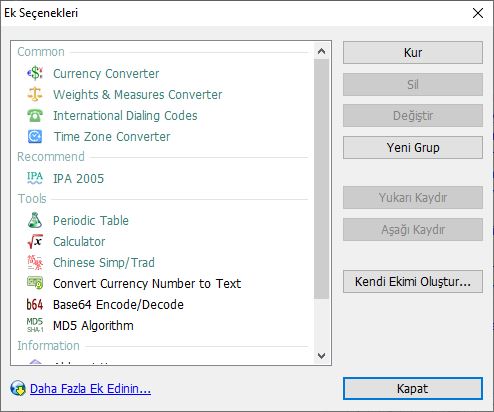Click the Kapat button
This screenshot has height=412, width=494.
(x=413, y=388)
